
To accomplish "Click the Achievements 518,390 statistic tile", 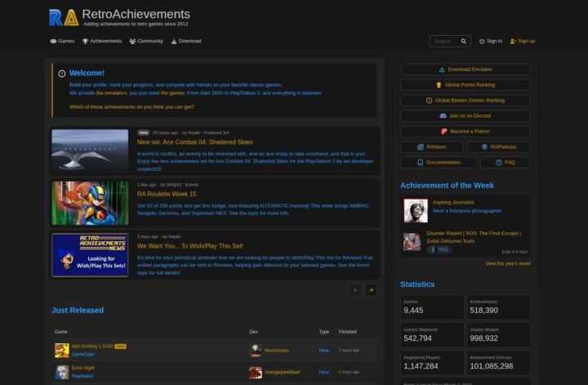I will point(498,307).
